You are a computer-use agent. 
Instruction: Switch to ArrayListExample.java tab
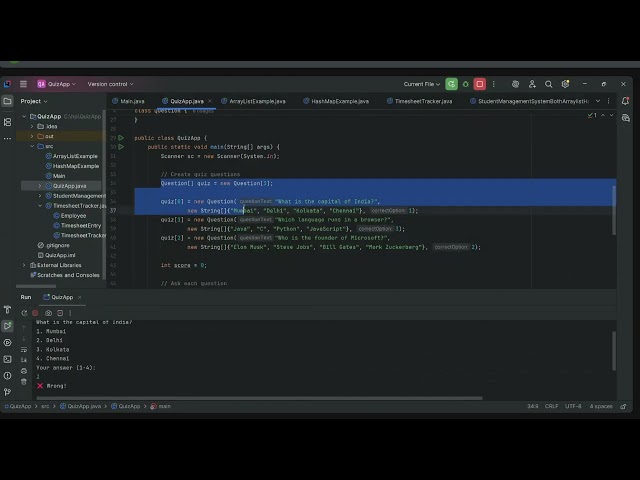click(253, 101)
